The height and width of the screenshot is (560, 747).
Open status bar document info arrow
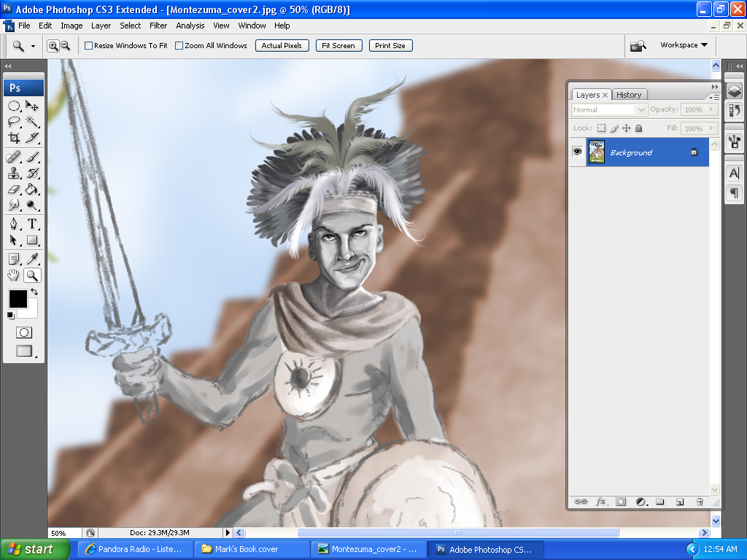pos(228,532)
